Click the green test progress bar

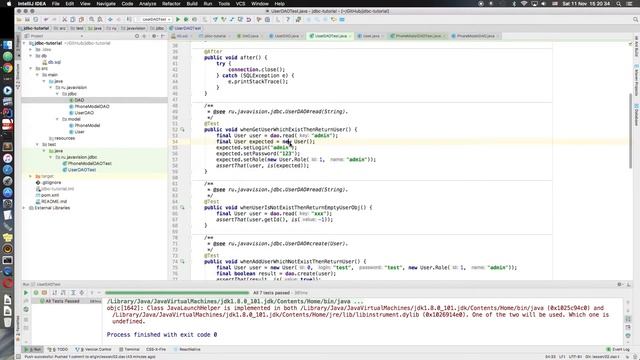[x=177, y=293]
